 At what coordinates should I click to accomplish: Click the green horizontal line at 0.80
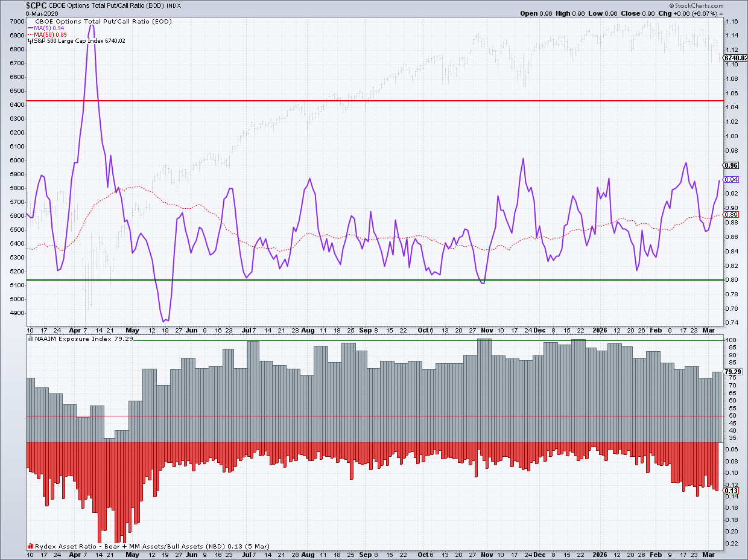(x=374, y=280)
